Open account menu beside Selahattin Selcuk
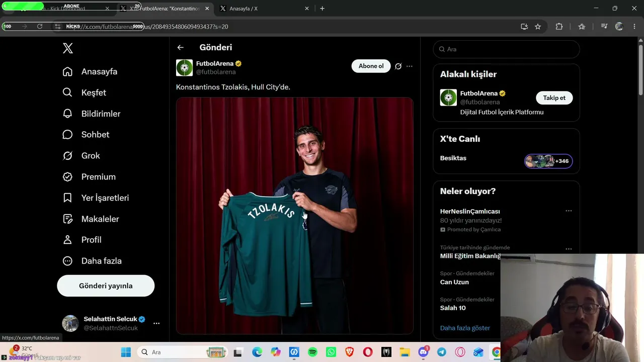644x362 pixels. point(156,323)
